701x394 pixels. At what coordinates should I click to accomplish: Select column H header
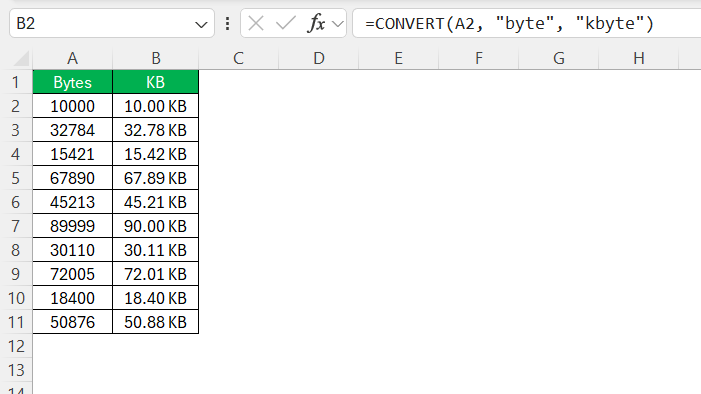click(639, 58)
